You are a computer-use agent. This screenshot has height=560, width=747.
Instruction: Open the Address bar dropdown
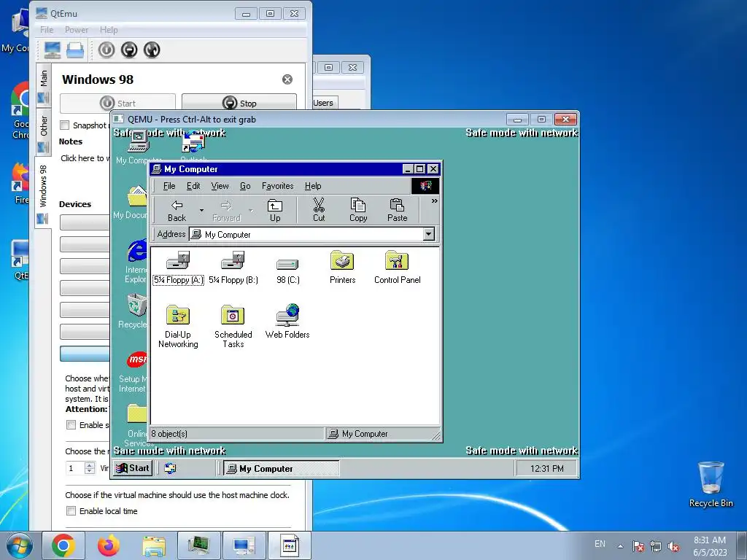pos(429,234)
